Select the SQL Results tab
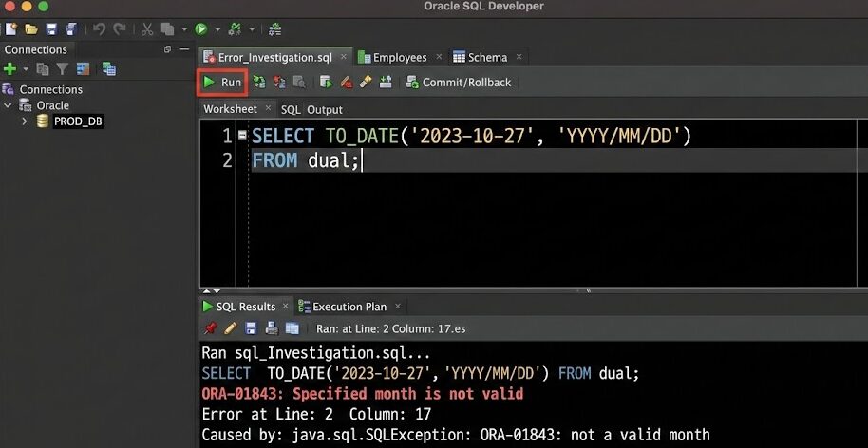This screenshot has height=448, width=868. tap(246, 307)
